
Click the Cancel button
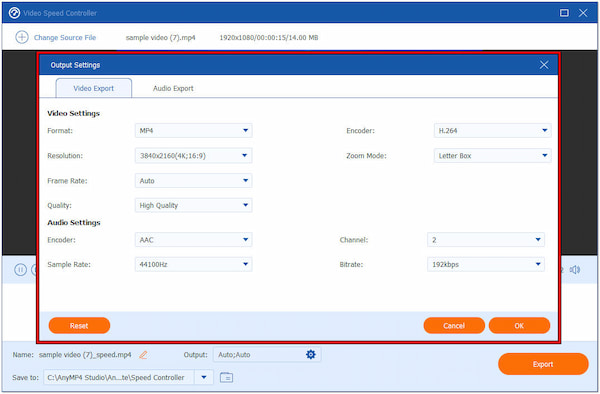point(454,326)
